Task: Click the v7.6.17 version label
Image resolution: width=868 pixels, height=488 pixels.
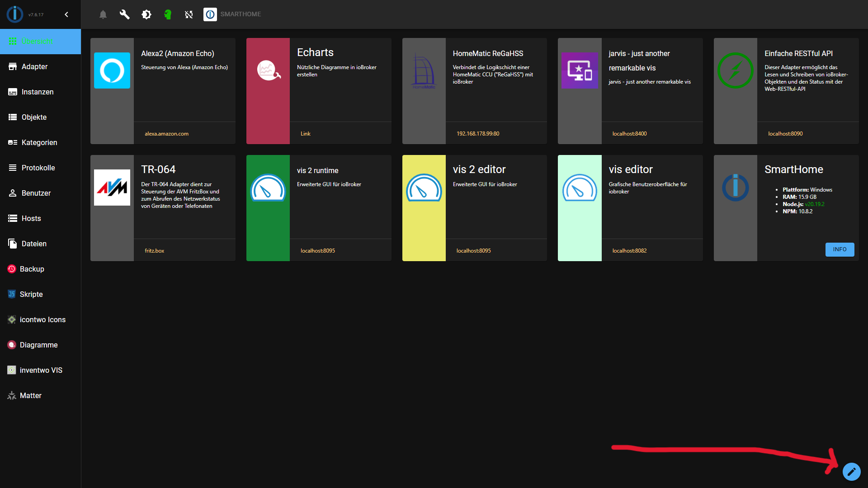Action: tap(36, 15)
